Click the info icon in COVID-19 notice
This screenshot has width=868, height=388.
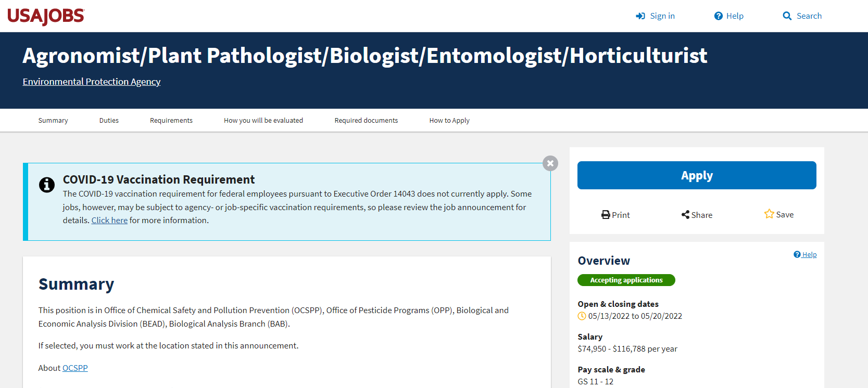point(47,185)
